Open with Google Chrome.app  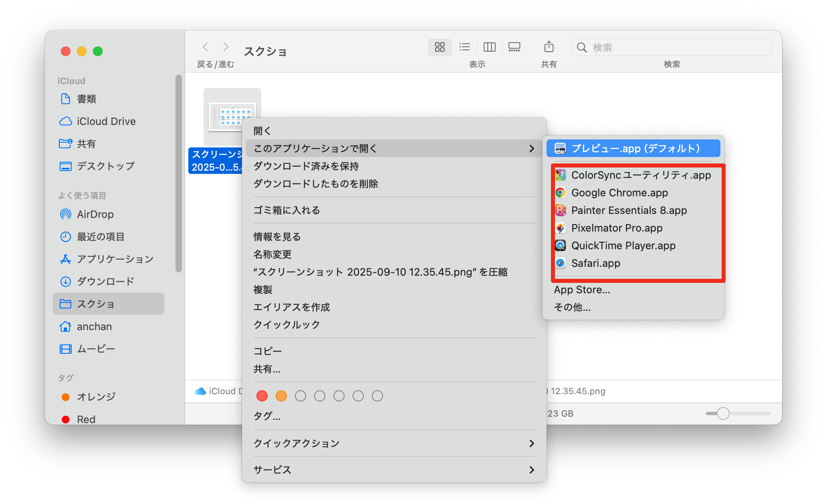point(633,192)
